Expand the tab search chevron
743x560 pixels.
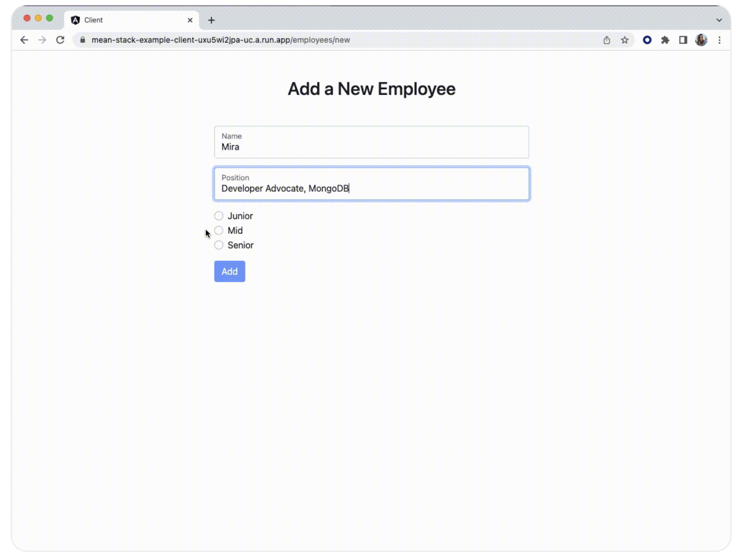coord(719,20)
